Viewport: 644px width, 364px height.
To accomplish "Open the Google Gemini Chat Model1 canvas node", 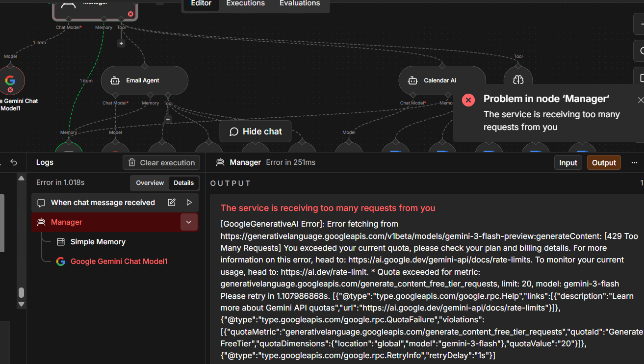I will pos(10,80).
